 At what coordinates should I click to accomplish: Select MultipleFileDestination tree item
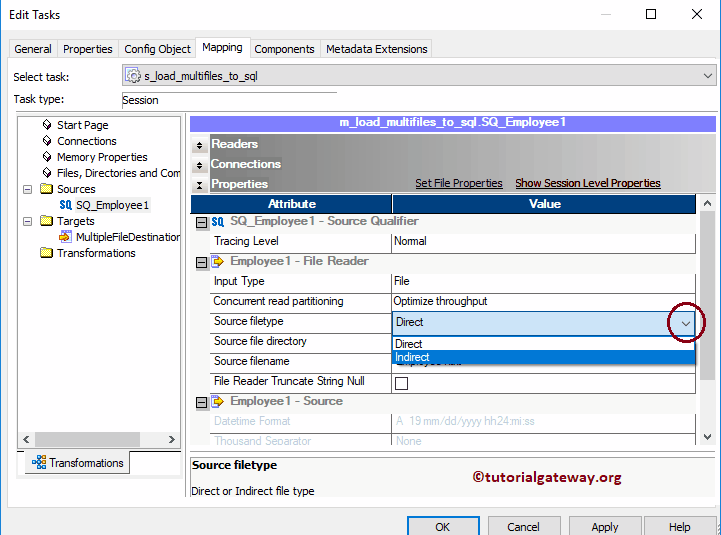click(128, 237)
